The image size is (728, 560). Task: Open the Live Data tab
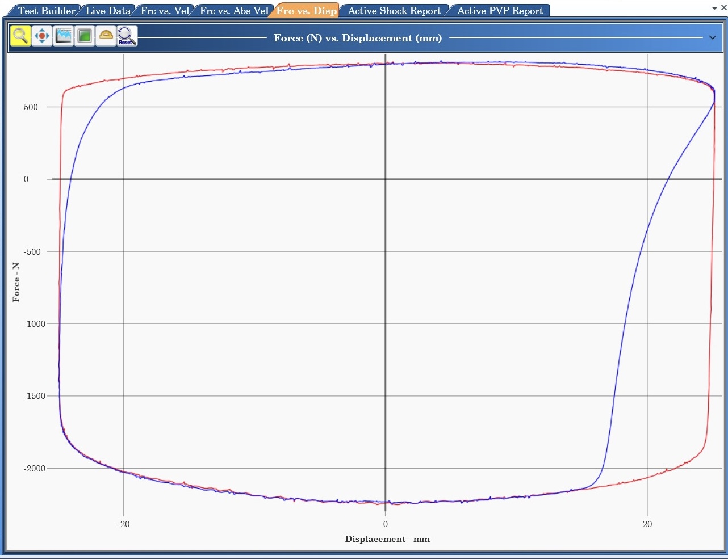click(108, 11)
